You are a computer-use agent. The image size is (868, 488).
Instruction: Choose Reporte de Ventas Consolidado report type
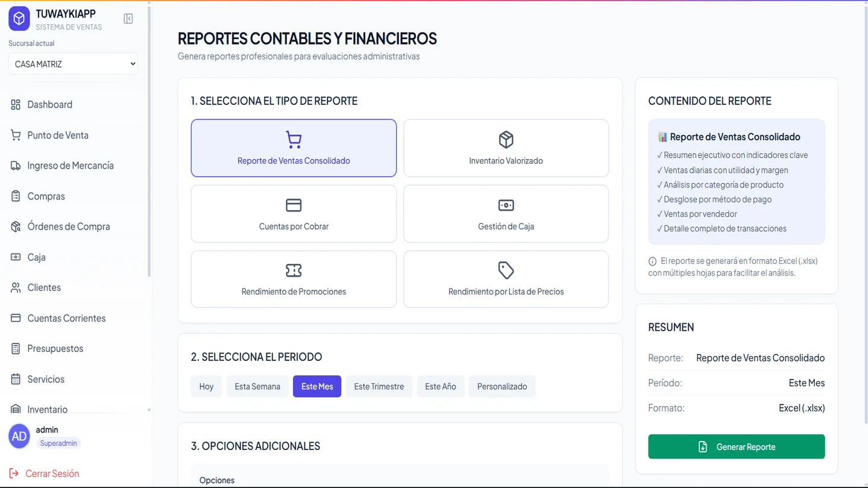pyautogui.click(x=294, y=148)
